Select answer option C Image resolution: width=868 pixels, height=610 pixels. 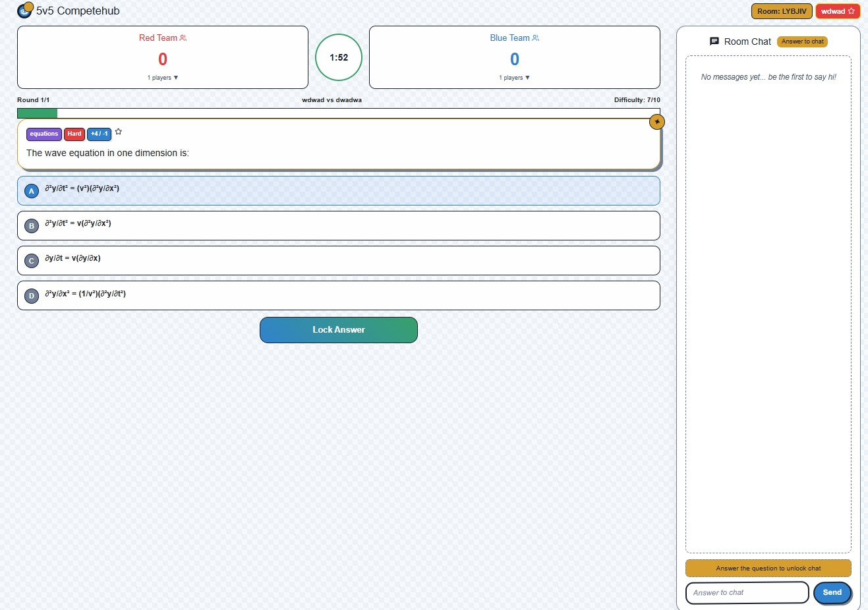click(338, 260)
